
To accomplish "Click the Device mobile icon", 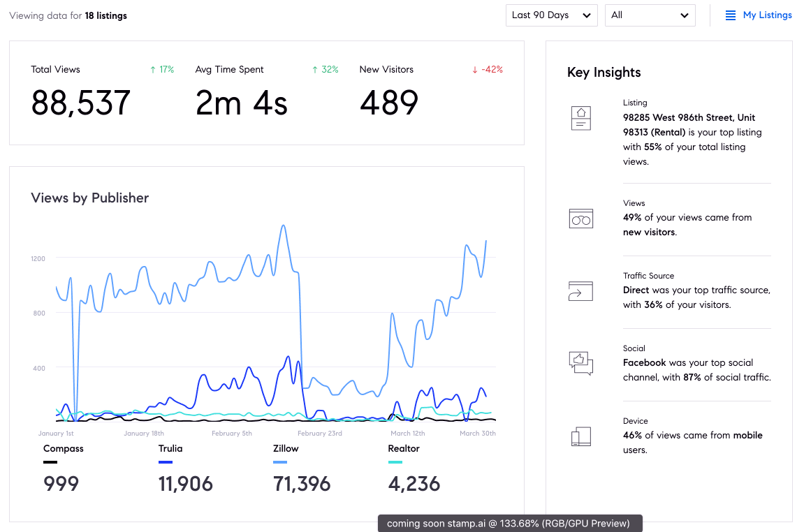I will [x=581, y=437].
